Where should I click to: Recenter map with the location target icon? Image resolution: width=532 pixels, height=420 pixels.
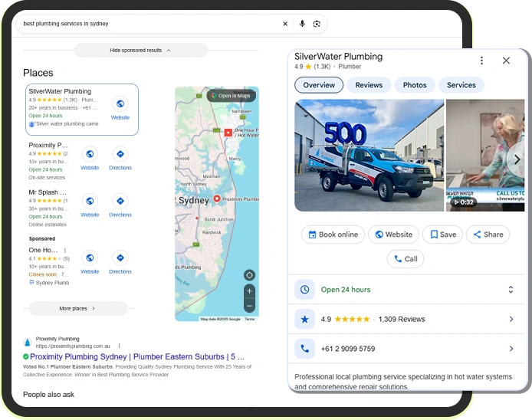click(249, 275)
